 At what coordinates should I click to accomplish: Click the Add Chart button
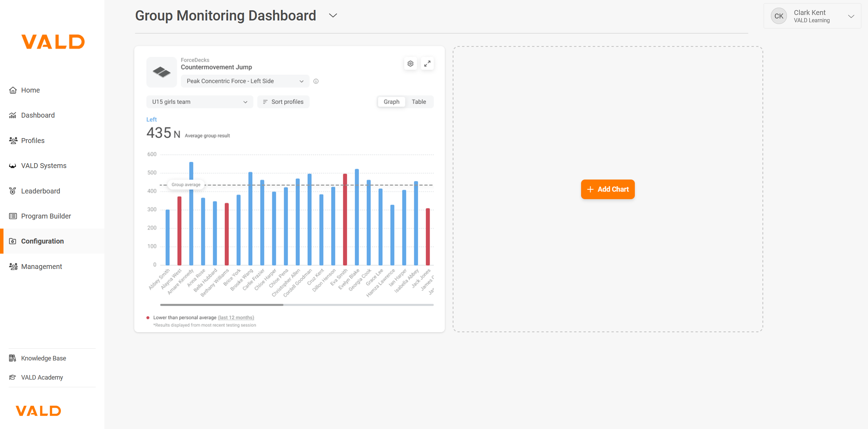coord(608,189)
